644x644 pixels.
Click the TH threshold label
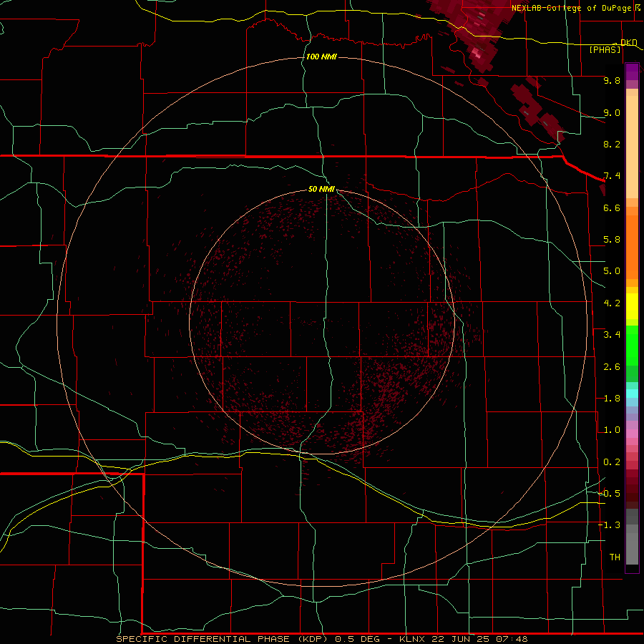(615, 557)
